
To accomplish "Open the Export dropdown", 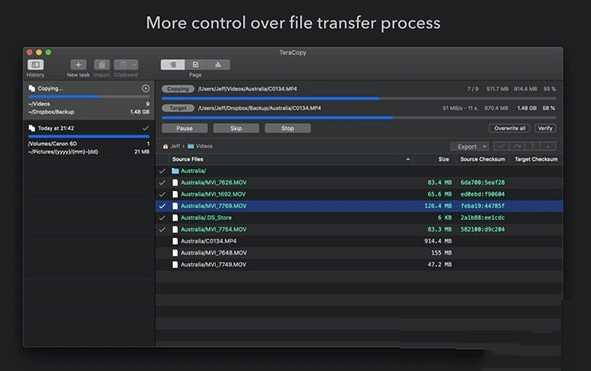I will (x=470, y=146).
